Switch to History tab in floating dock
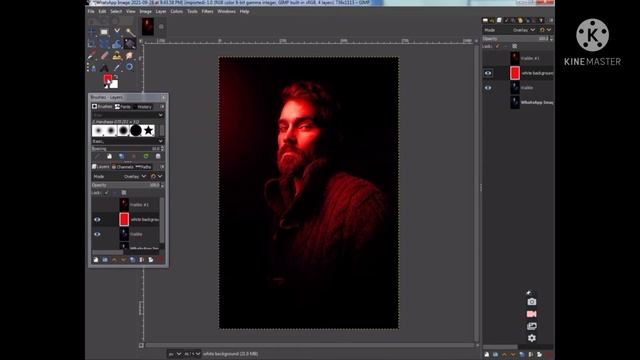Viewport: 640px width, 360px height. click(143, 107)
